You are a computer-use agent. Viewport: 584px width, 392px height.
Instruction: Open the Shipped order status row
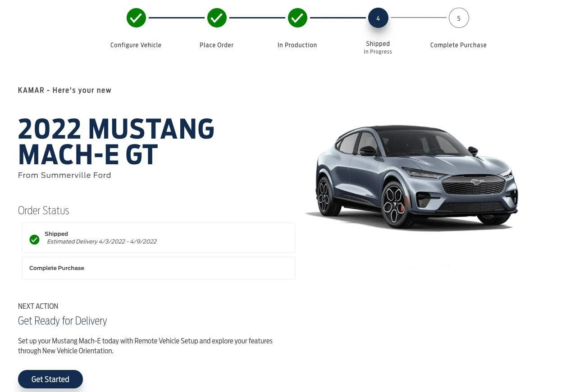[159, 238]
